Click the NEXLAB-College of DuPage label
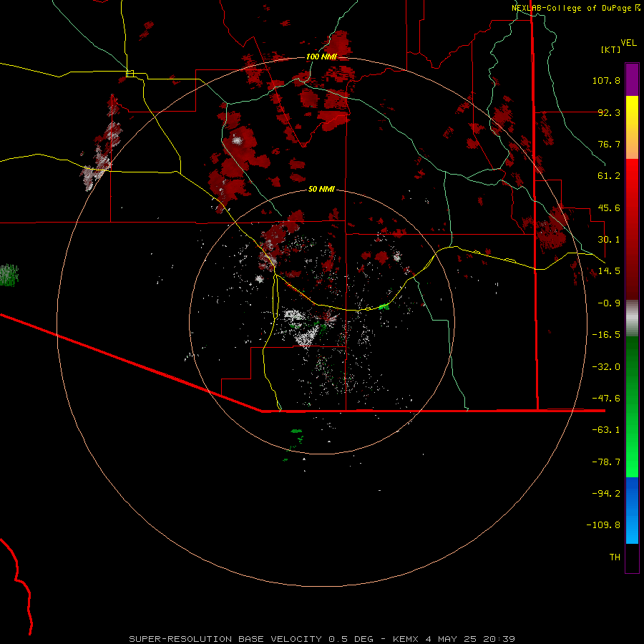This screenshot has height=644, width=644. [575, 8]
